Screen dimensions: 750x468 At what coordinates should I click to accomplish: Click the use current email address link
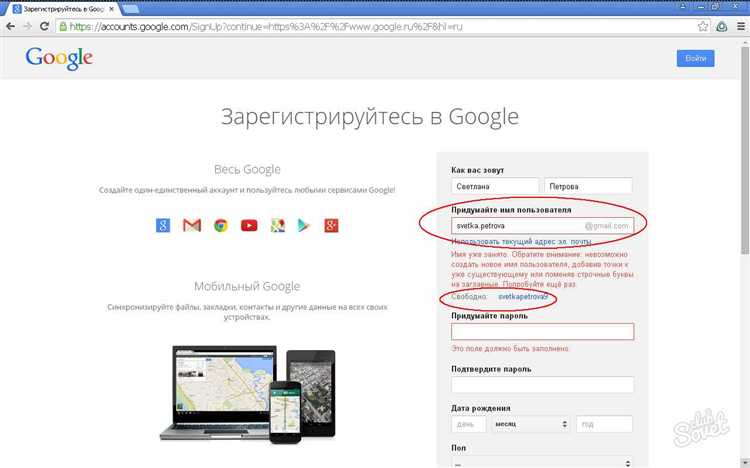tap(521, 242)
